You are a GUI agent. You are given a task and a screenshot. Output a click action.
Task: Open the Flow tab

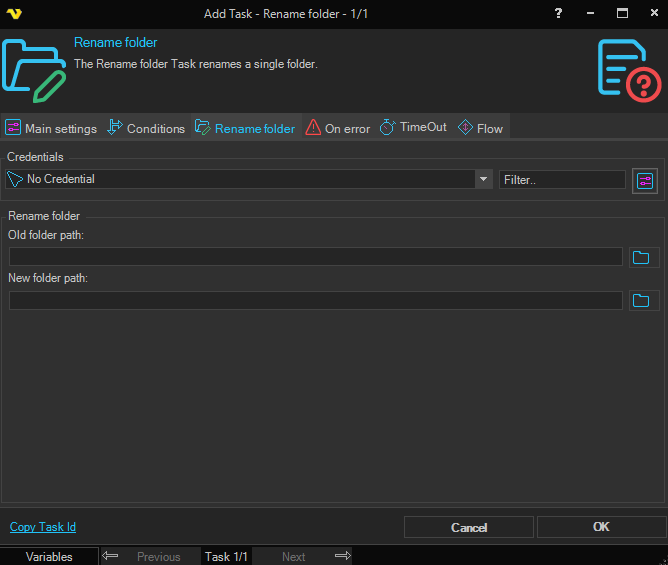pyautogui.click(x=480, y=128)
